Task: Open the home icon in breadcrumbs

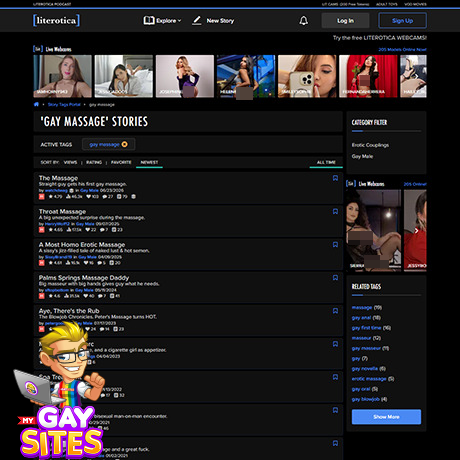Action: point(36,104)
